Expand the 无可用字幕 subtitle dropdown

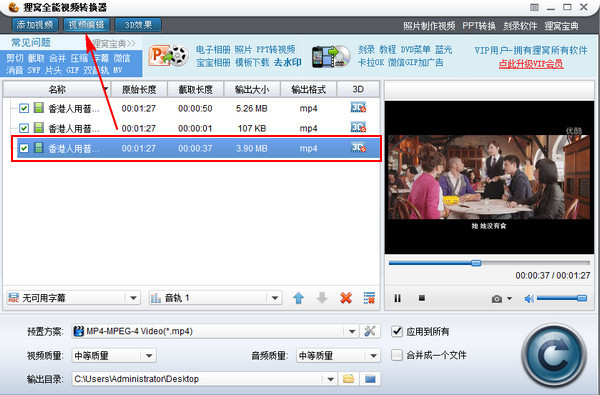tap(133, 298)
